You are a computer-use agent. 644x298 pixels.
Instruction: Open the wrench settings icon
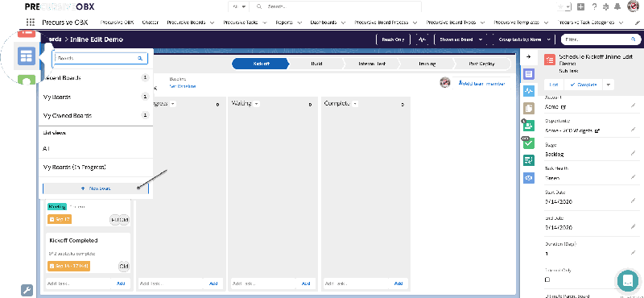(x=27, y=290)
